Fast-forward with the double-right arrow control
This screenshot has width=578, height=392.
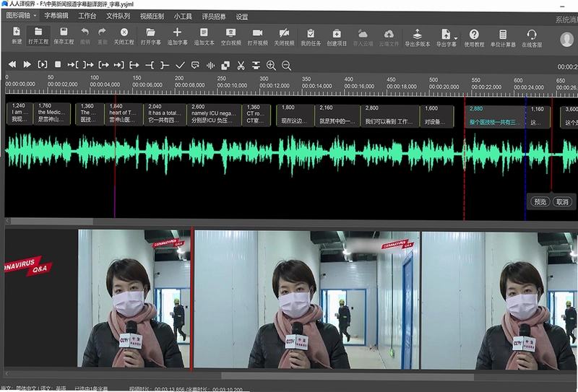pos(27,64)
